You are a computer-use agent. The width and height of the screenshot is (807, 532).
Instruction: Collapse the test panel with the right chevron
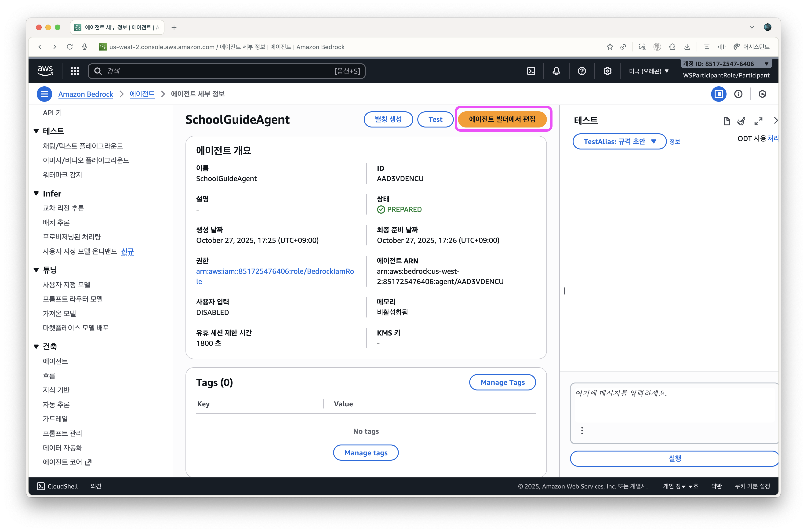[775, 120]
